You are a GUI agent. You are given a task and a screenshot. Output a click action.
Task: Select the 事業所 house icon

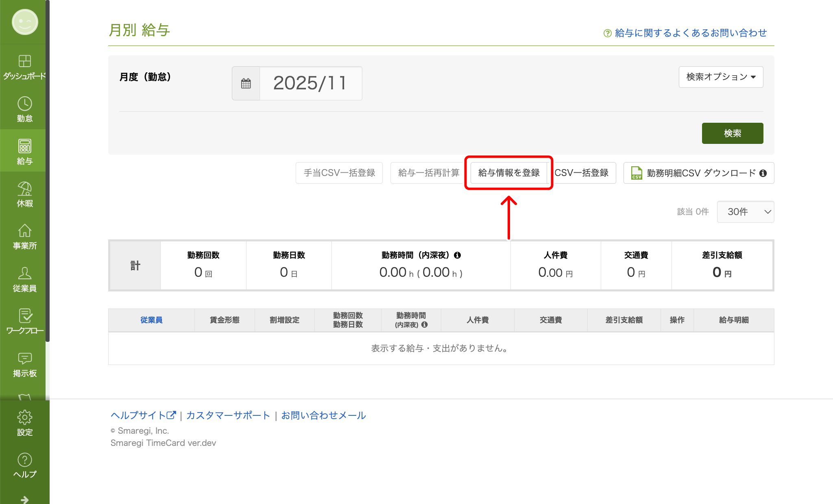(24, 231)
